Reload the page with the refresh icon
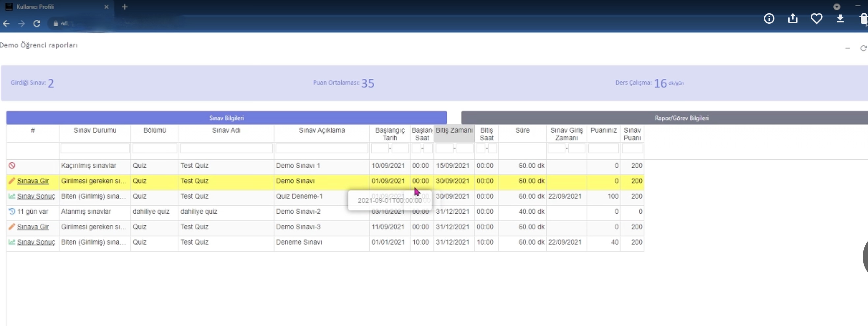The image size is (868, 326). [37, 23]
